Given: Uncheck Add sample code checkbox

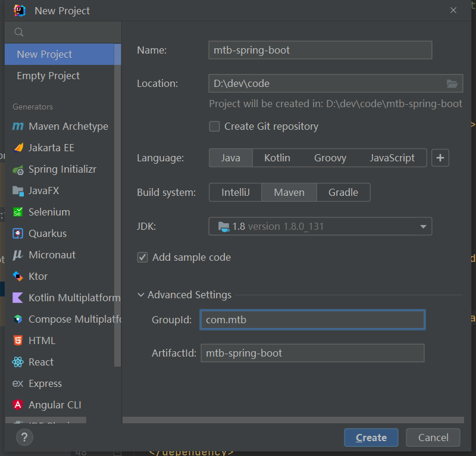Looking at the screenshot, I should [142, 257].
